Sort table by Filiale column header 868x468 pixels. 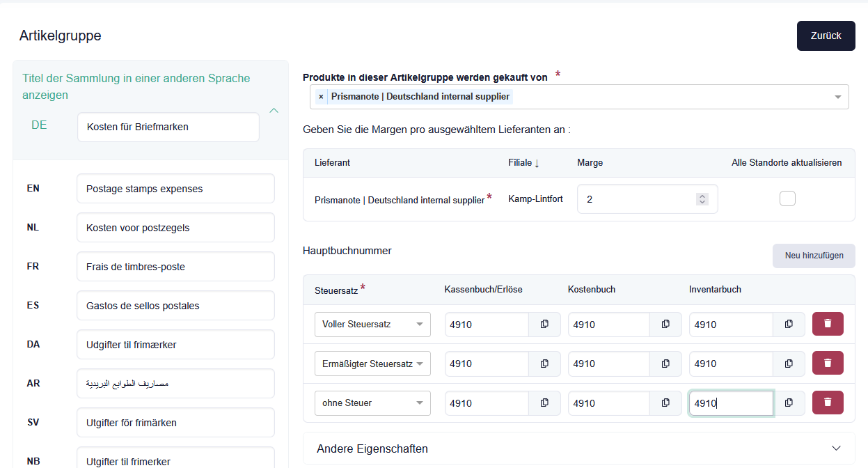click(x=523, y=163)
